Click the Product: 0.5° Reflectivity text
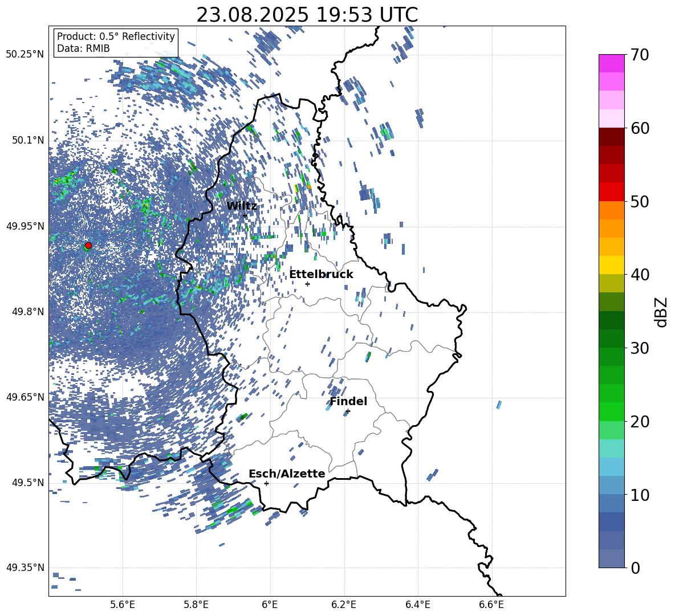The width and height of the screenshot is (675, 616). point(116,36)
